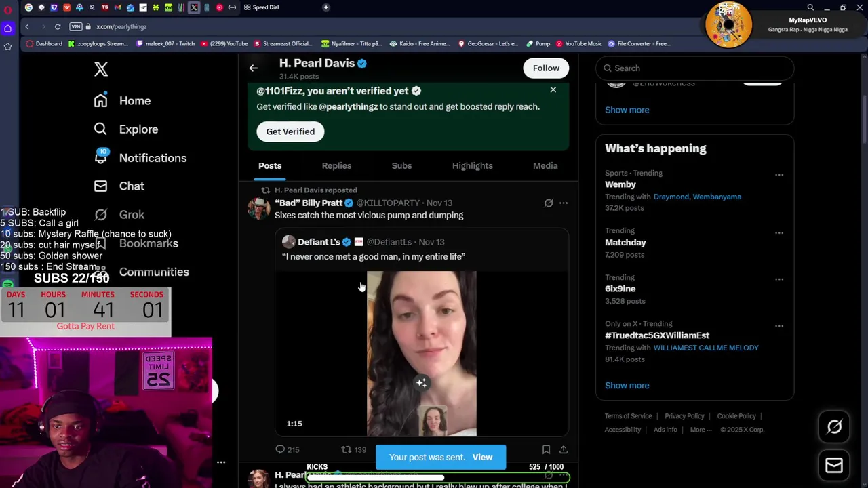Switch to the Posts tab
Image resolution: width=868 pixels, height=488 pixels.
pos(270,166)
